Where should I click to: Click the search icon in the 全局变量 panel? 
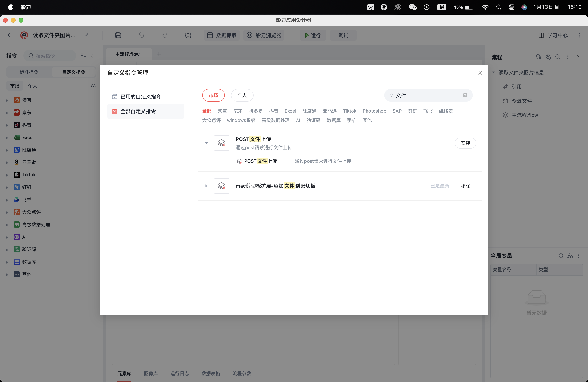[x=561, y=256]
